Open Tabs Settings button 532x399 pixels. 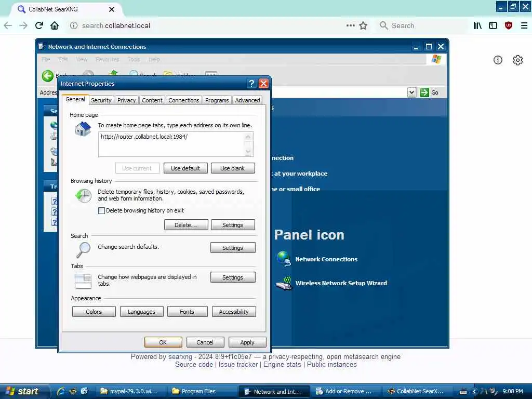[232, 277]
